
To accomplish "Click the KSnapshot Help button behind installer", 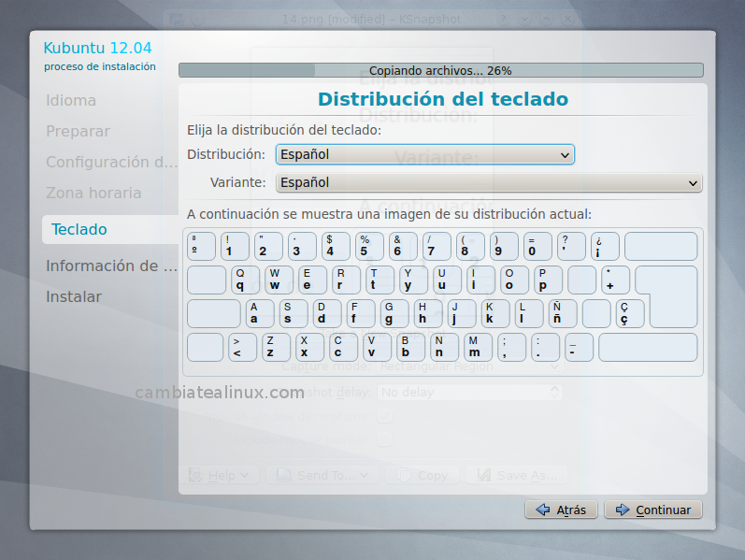I will click(219, 475).
